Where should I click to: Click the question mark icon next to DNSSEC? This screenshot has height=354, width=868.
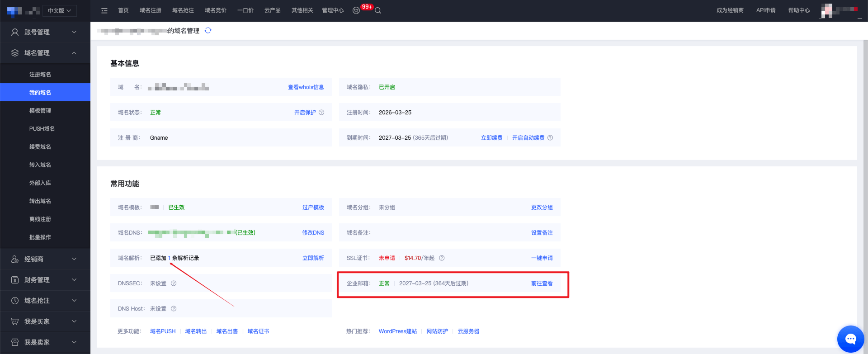pos(174,283)
